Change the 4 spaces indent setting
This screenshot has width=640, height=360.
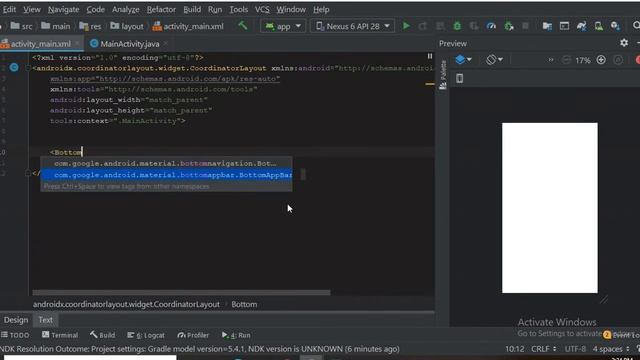(x=611, y=349)
